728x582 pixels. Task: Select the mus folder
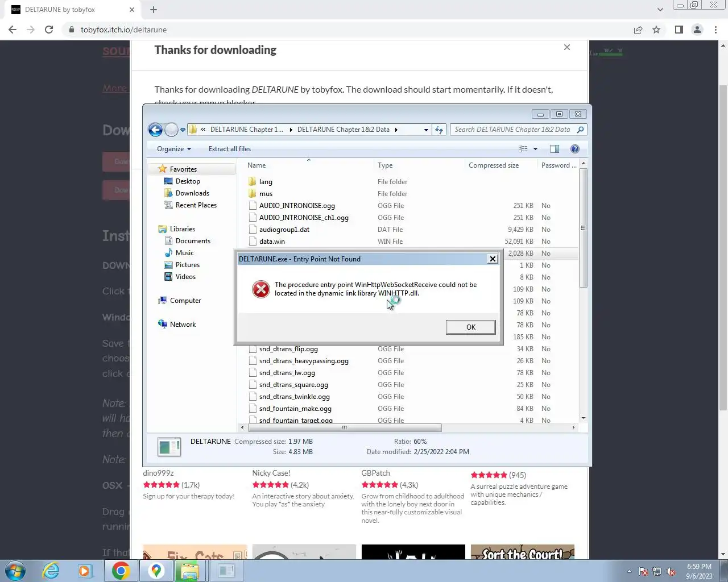(x=266, y=194)
